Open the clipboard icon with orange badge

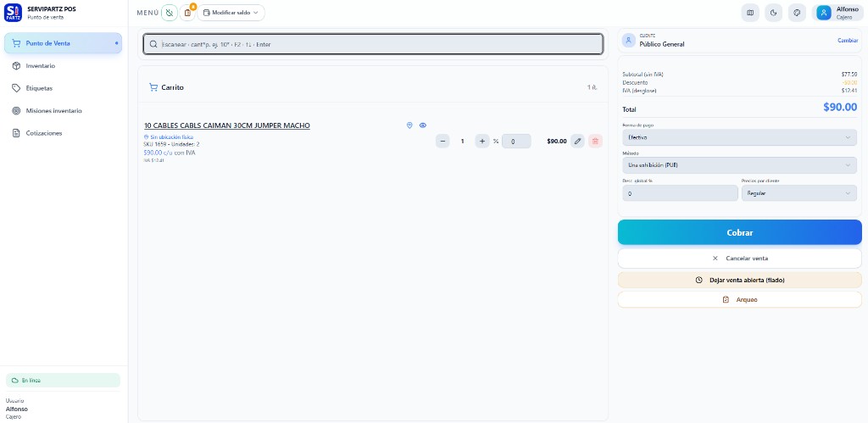pyautogui.click(x=187, y=13)
